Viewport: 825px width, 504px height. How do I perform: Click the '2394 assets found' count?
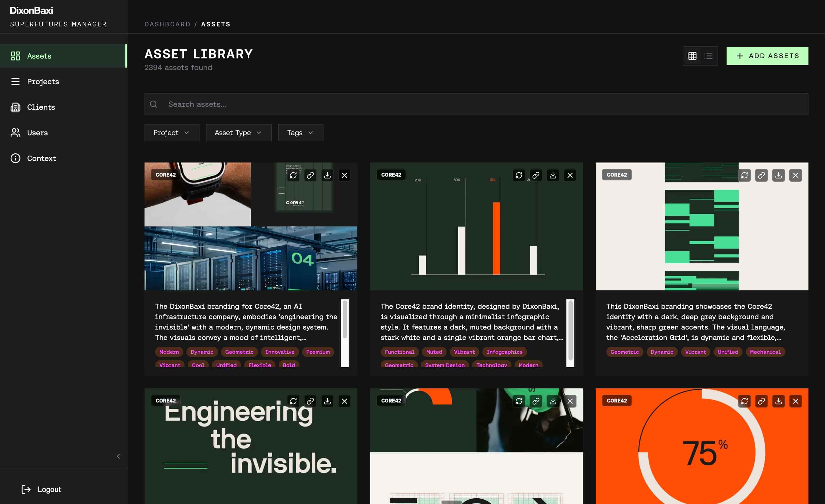[x=178, y=68]
